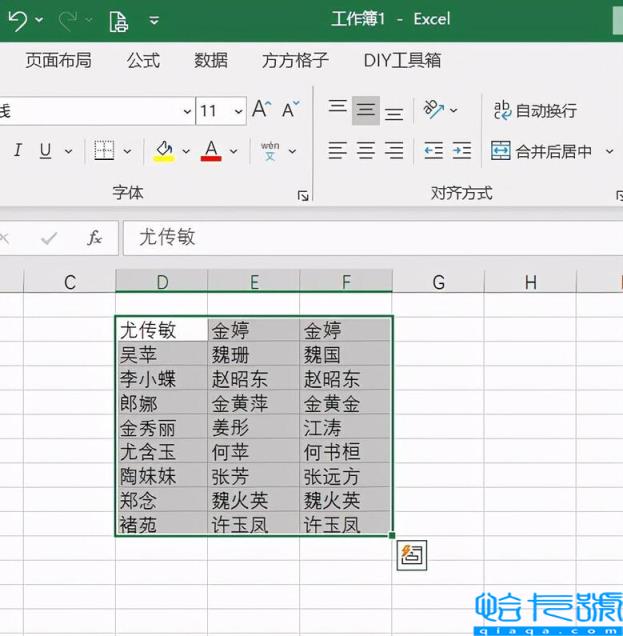This screenshot has height=636, width=623.
Task: Expand 合并后居中 dropdown arrow
Action: click(x=609, y=152)
